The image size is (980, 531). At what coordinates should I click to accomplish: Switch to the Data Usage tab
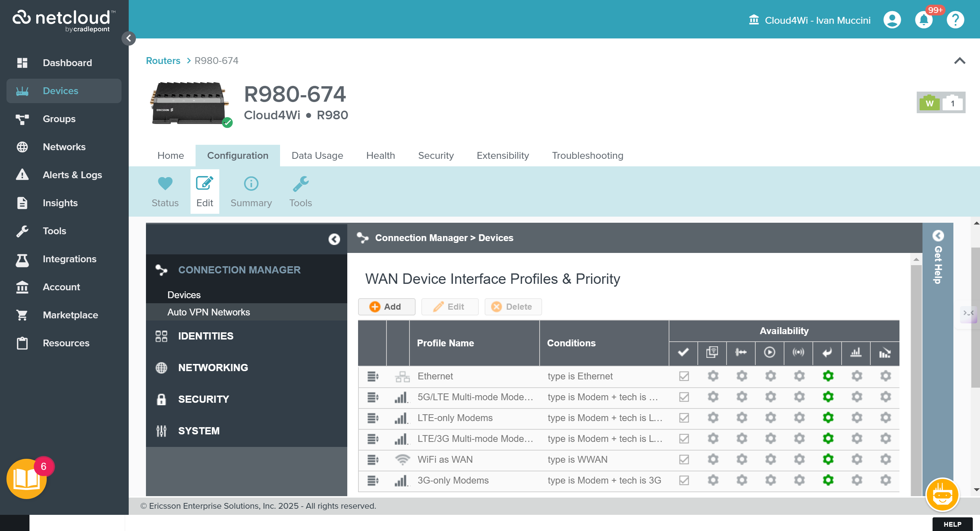(x=317, y=156)
